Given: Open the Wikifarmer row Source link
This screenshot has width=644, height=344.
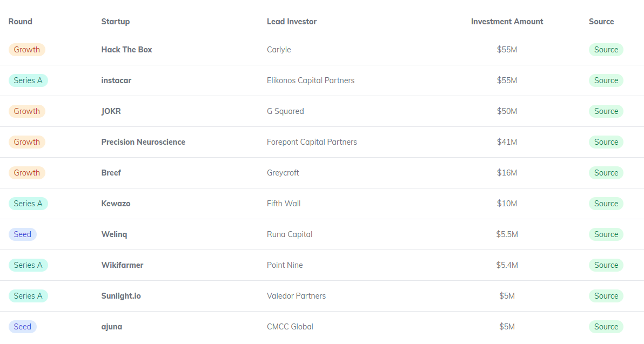Looking at the screenshot, I should [606, 265].
